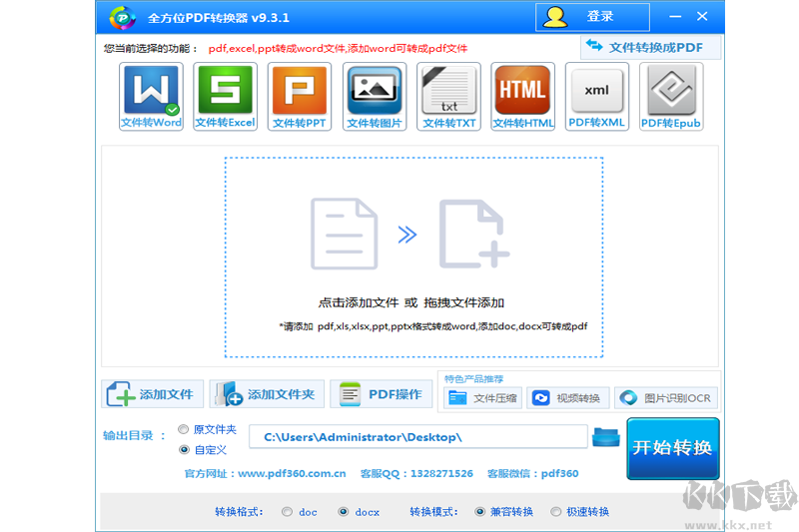Image resolution: width=799 pixels, height=532 pixels.
Task: Click the red current-function description text
Action: point(338,48)
